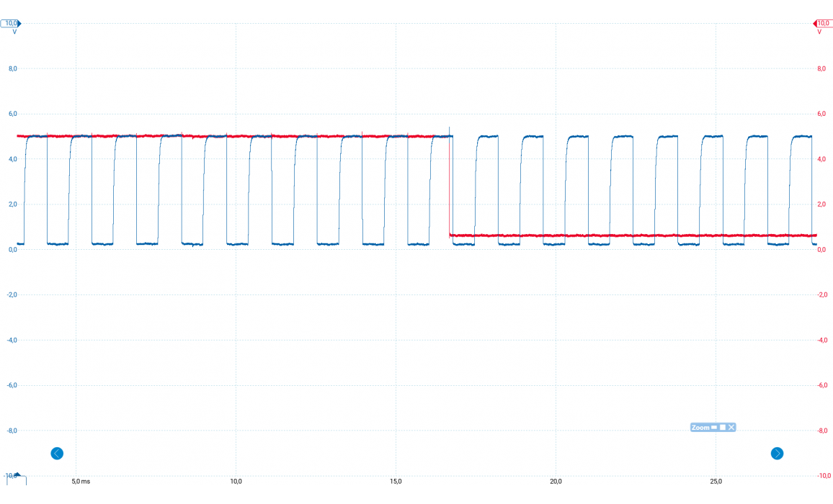Screen dimensions: 833x504
Task: Click the blue 8,0 voltage axis label
Action: [12, 68]
